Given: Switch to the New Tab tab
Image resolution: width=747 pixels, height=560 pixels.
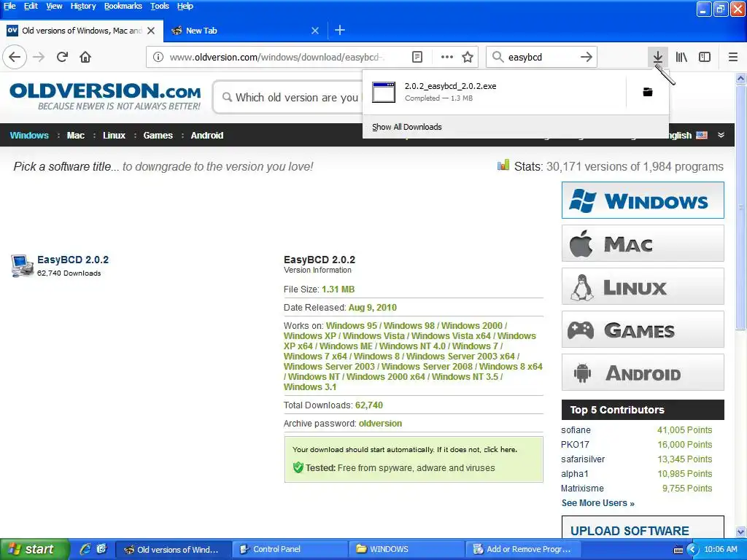Looking at the screenshot, I should pos(245,31).
